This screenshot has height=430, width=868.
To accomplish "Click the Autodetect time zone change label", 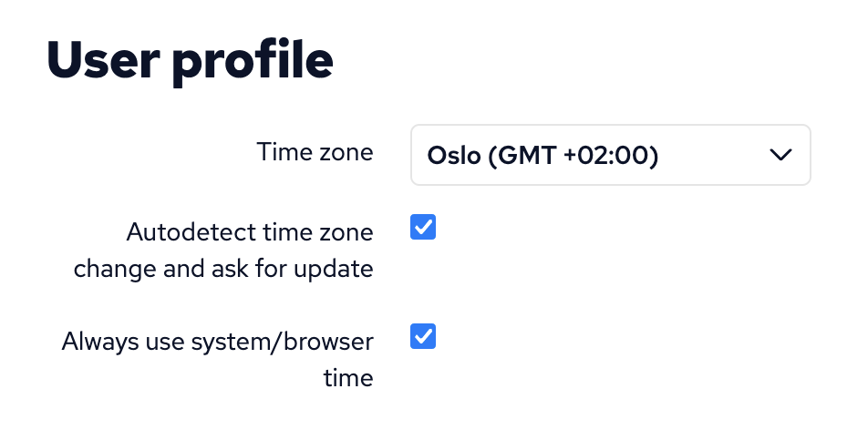I will pos(249,232).
